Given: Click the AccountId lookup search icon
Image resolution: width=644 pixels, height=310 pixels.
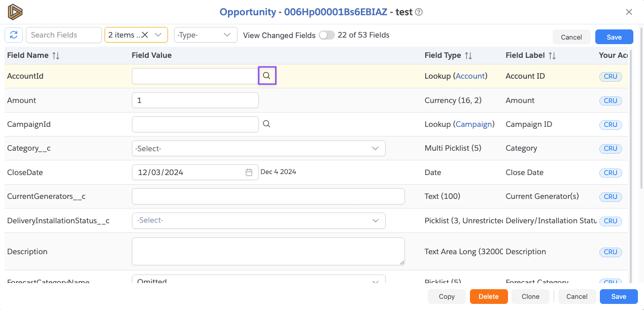Looking at the screenshot, I should [x=267, y=76].
